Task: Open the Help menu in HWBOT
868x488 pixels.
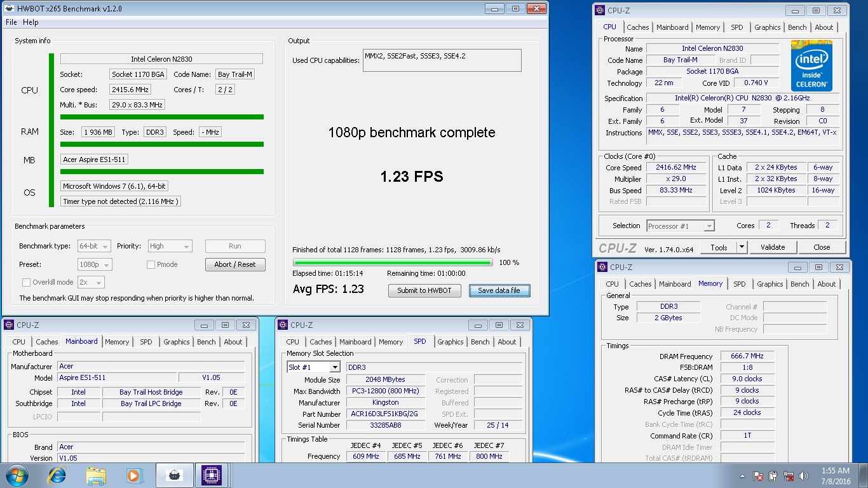Action: click(x=31, y=22)
